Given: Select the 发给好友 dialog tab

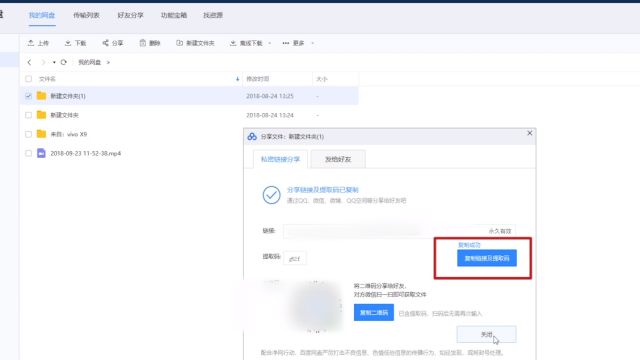Looking at the screenshot, I should coord(338,159).
